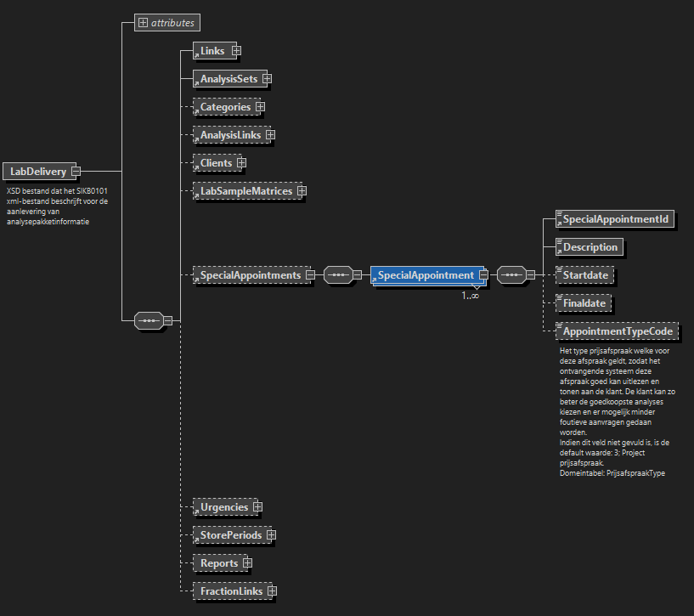Expand the Links element plus icon
This screenshot has height=616, width=694.
coord(237,51)
